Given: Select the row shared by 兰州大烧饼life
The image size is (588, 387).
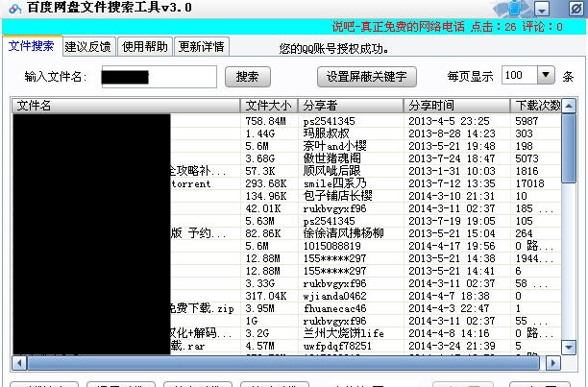Looking at the screenshot, I should pos(287,333).
